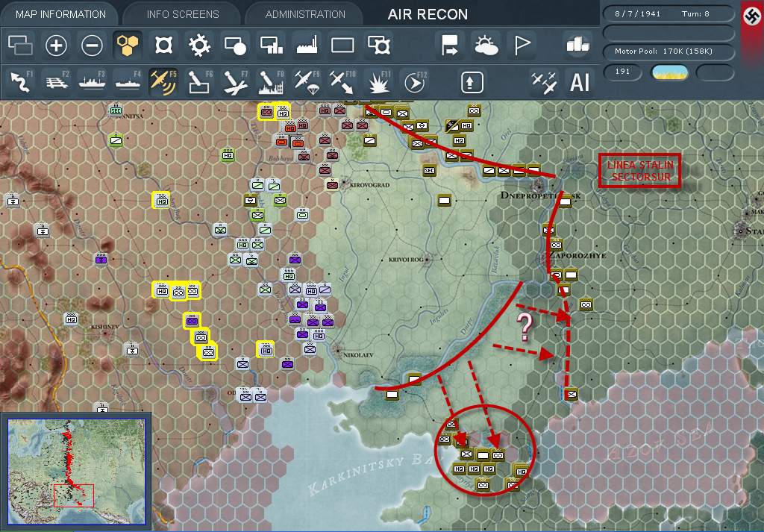The width and height of the screenshot is (764, 532).
Task: Toggle the F5 air recon mode
Action: (163, 81)
